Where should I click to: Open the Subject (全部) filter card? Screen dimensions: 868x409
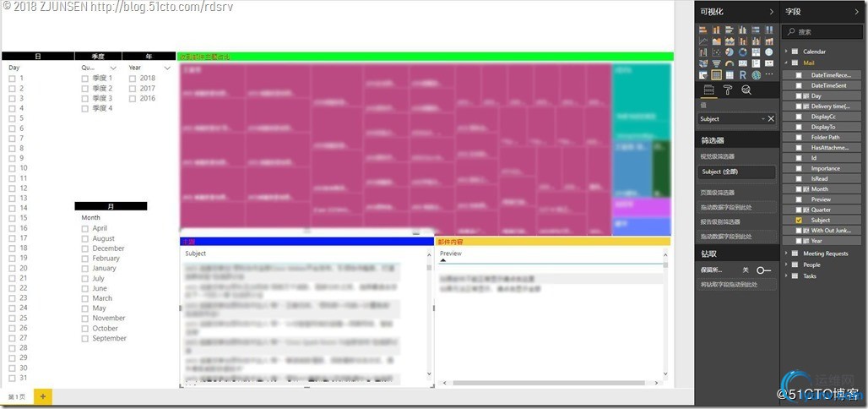[x=736, y=172]
